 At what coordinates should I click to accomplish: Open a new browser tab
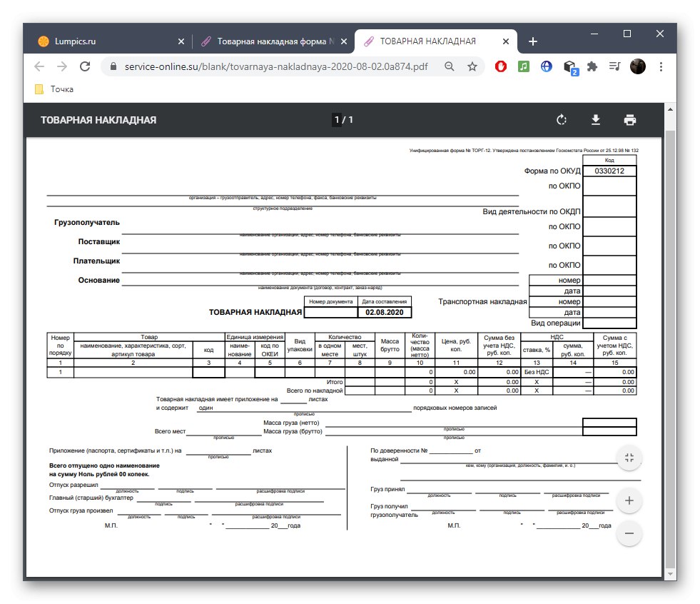point(532,41)
